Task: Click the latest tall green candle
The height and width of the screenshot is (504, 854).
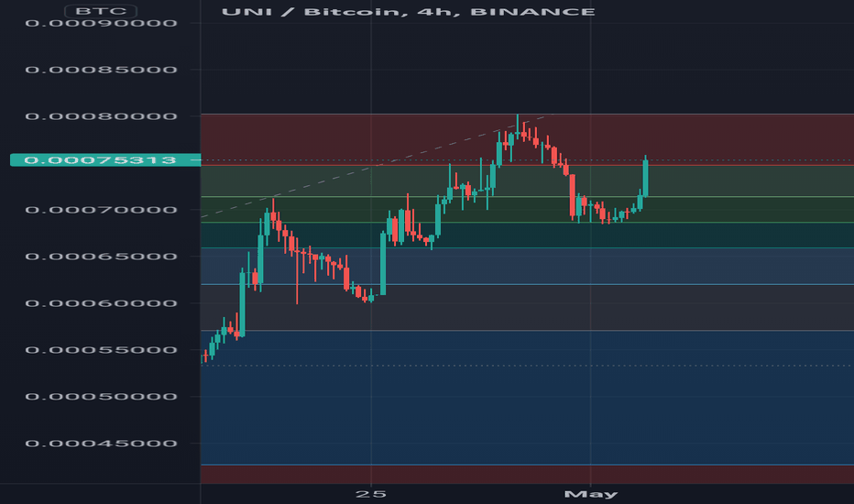Action: [x=645, y=176]
